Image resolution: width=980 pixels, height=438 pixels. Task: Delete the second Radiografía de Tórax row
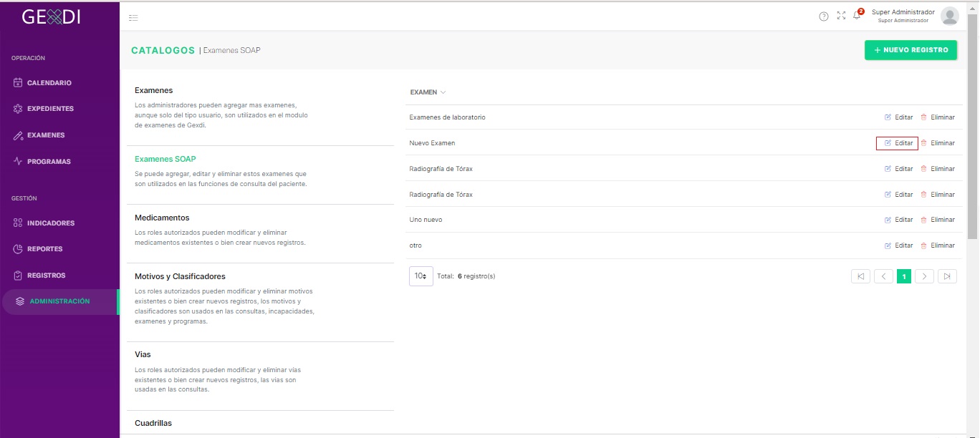click(x=938, y=195)
